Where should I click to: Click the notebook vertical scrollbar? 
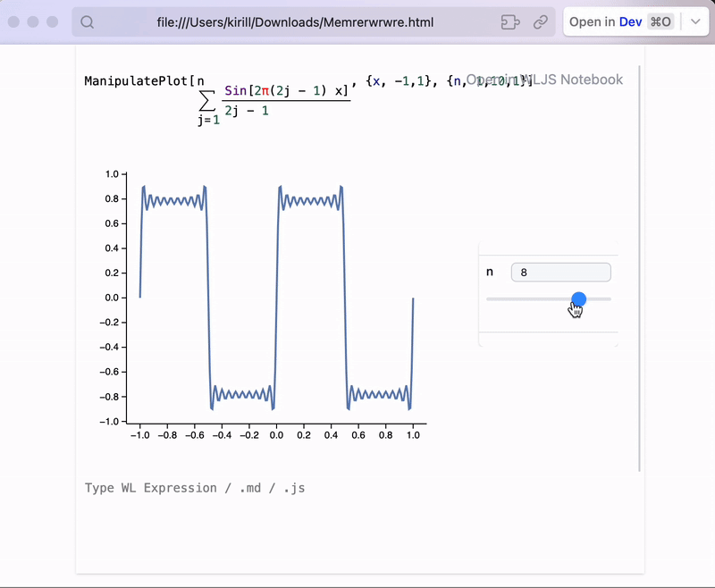(640, 268)
